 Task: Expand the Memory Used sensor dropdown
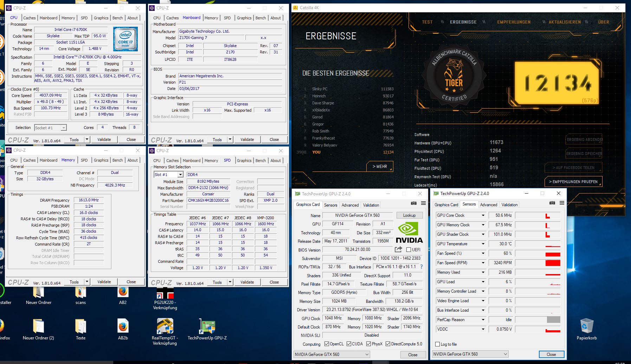[x=483, y=272]
